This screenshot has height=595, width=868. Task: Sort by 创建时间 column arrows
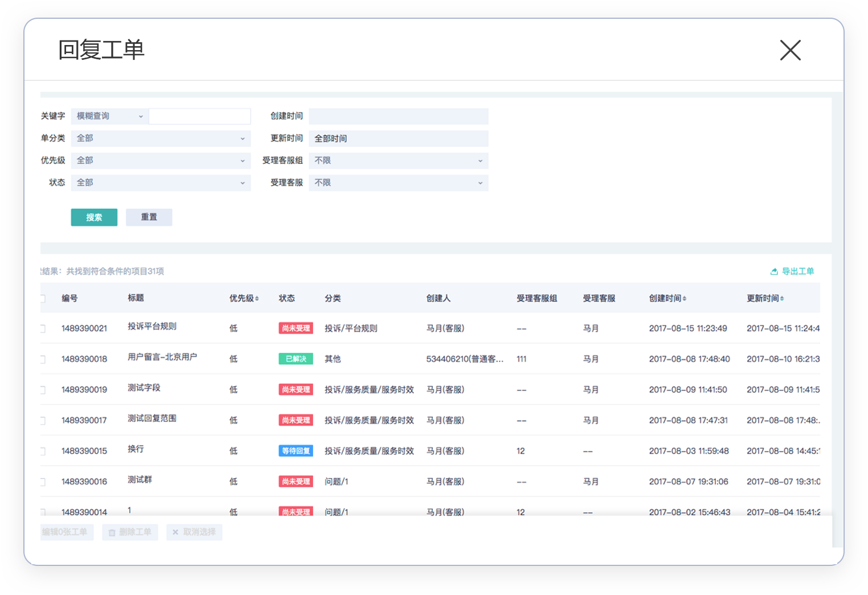point(684,299)
